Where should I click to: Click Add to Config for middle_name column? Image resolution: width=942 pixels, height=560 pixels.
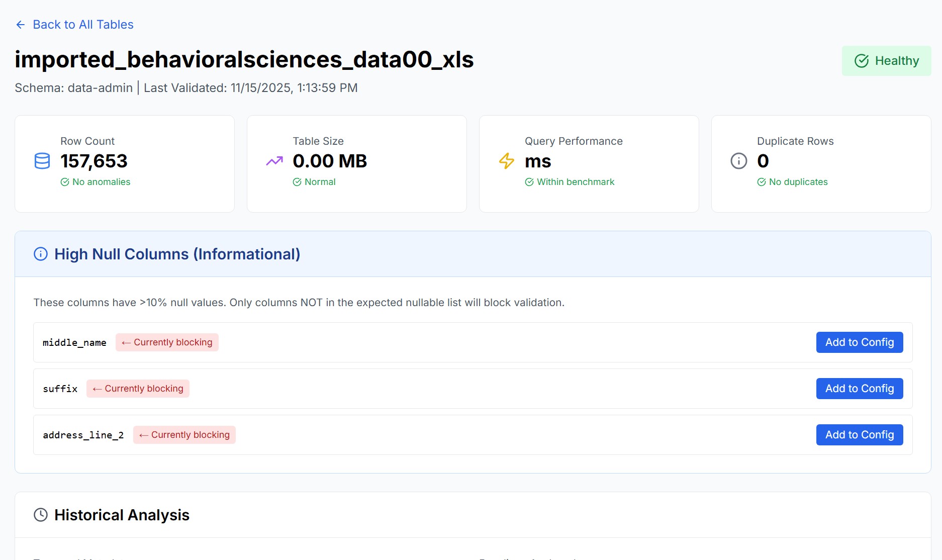(859, 342)
